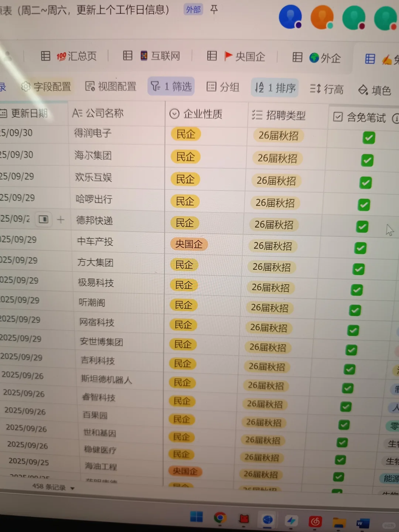Open the 1 筛选 filter panel

tap(171, 86)
